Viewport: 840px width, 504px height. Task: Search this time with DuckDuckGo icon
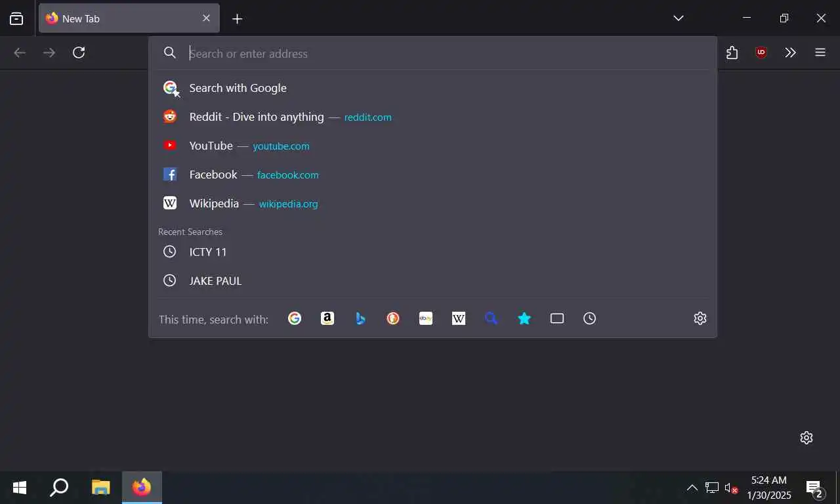coord(393,318)
